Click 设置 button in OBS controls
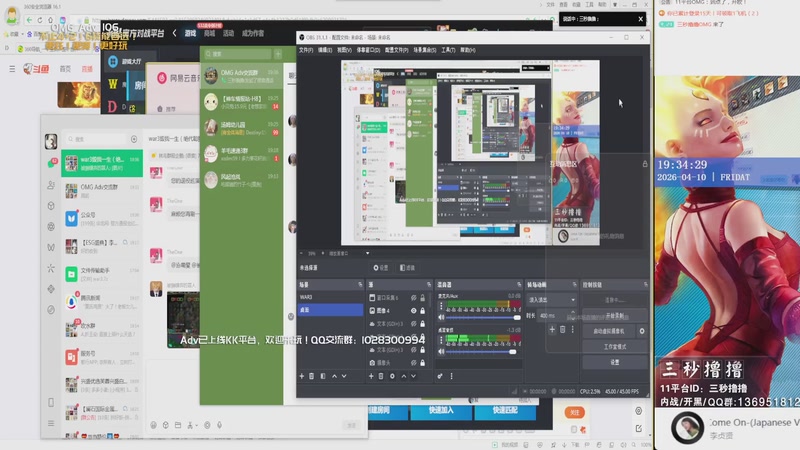The width and height of the screenshot is (800, 450). coord(615,362)
